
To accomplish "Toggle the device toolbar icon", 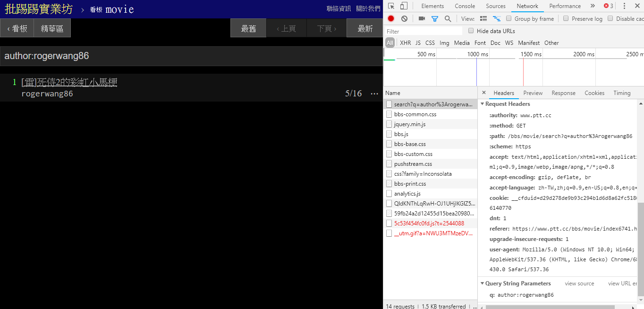I will (404, 6).
